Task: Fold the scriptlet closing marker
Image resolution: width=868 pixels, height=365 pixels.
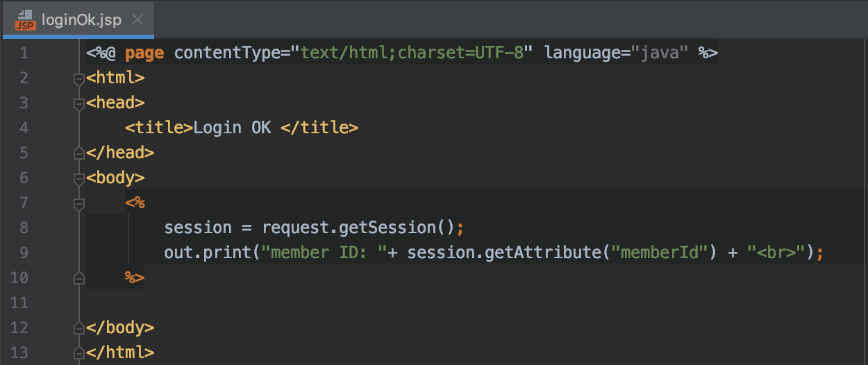Action: pyautogui.click(x=78, y=278)
